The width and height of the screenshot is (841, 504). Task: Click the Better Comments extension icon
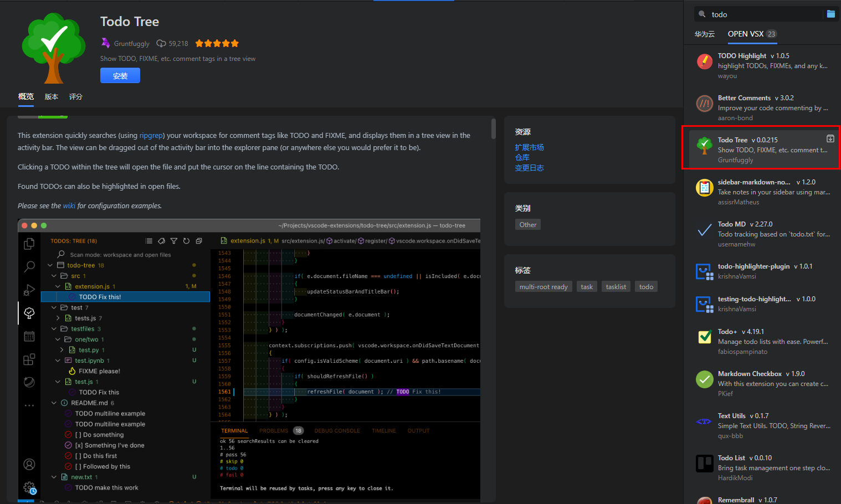704,103
